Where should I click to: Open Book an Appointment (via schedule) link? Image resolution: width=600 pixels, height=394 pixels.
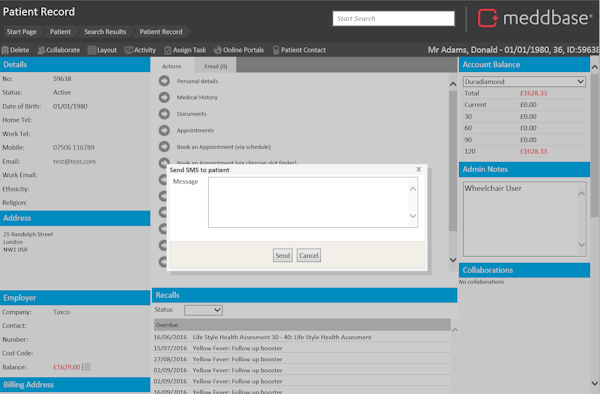pos(223,147)
